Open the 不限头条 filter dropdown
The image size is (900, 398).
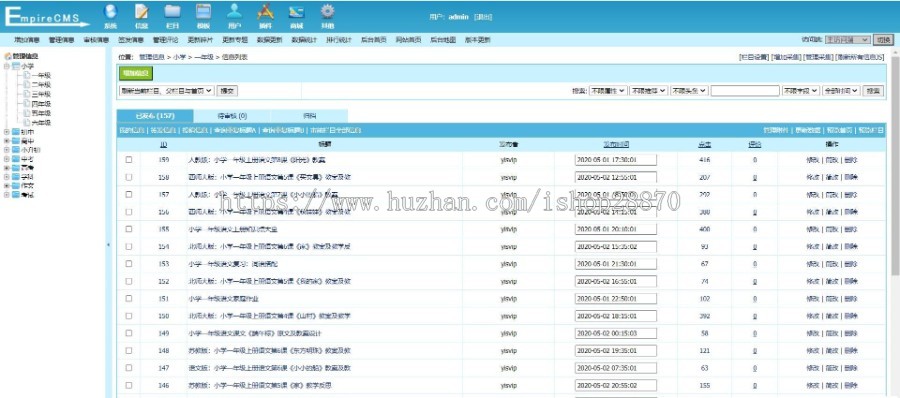690,91
